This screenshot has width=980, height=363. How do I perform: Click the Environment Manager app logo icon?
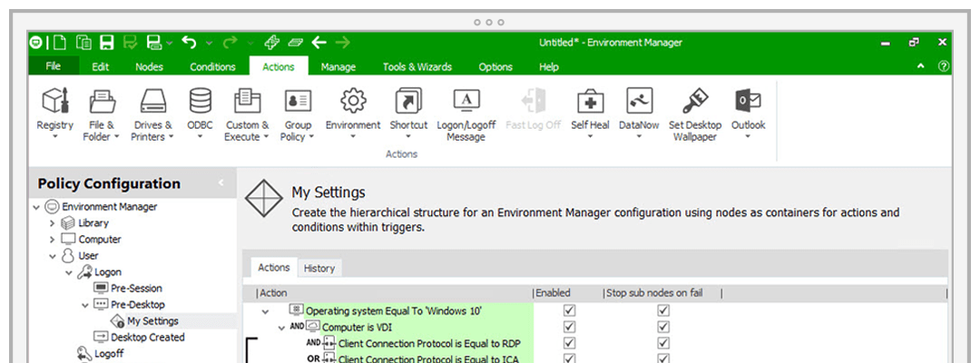pos(36,43)
